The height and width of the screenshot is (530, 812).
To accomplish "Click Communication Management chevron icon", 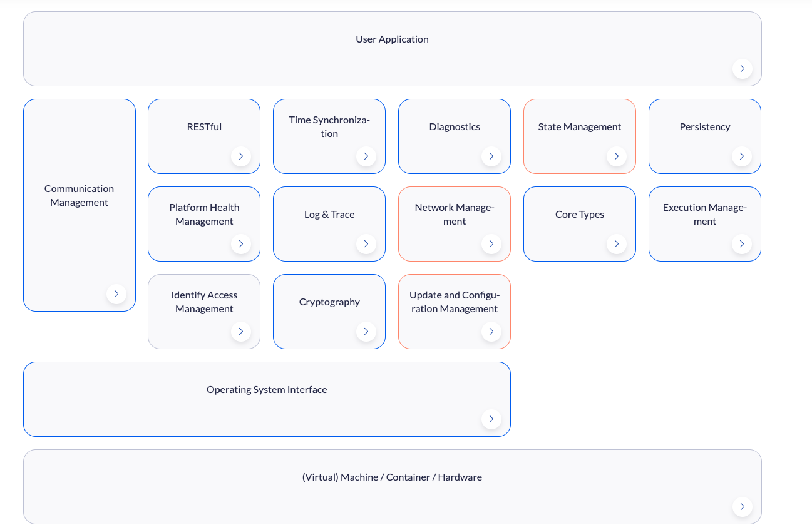I will (116, 294).
